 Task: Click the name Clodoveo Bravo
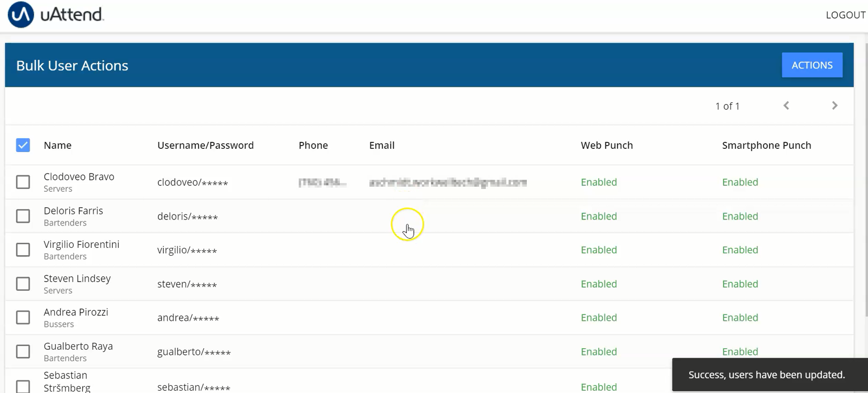point(79,177)
